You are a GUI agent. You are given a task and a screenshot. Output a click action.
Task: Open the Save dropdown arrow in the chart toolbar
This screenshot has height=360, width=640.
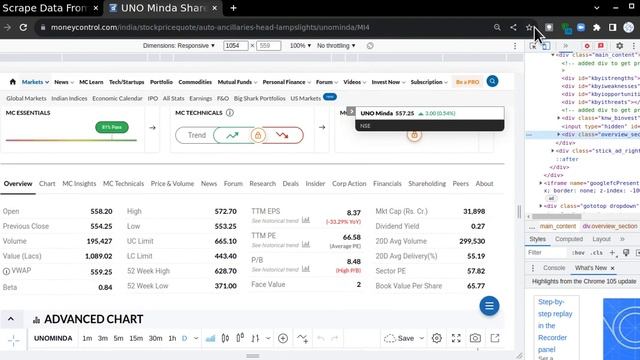point(422,338)
